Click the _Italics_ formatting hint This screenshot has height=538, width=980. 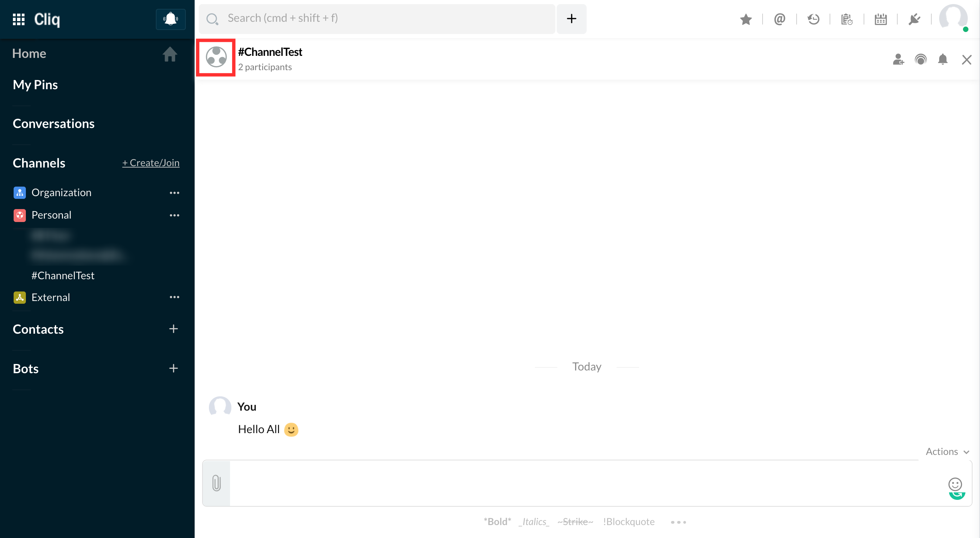[534, 522]
